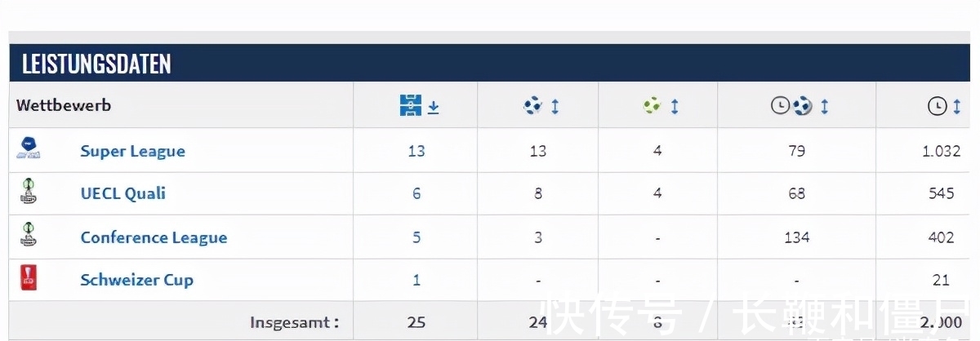Click the UECL Quali trophy logo

coord(29,192)
